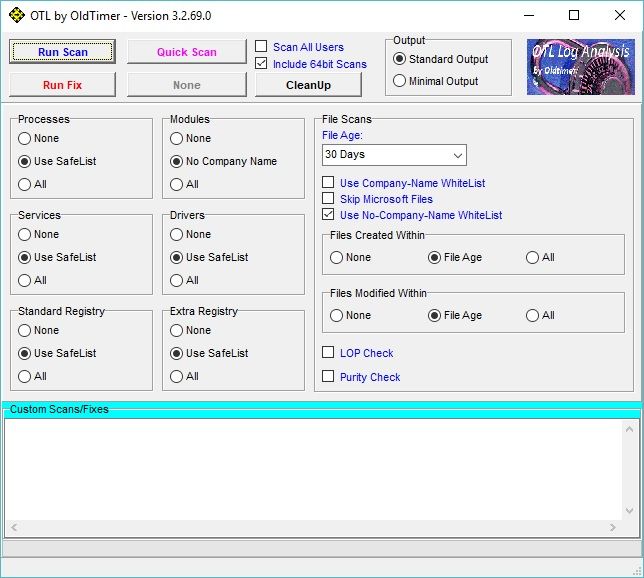This screenshot has height=578, width=644.
Task: Click the OTL application icon in title bar
Action: coord(16,16)
